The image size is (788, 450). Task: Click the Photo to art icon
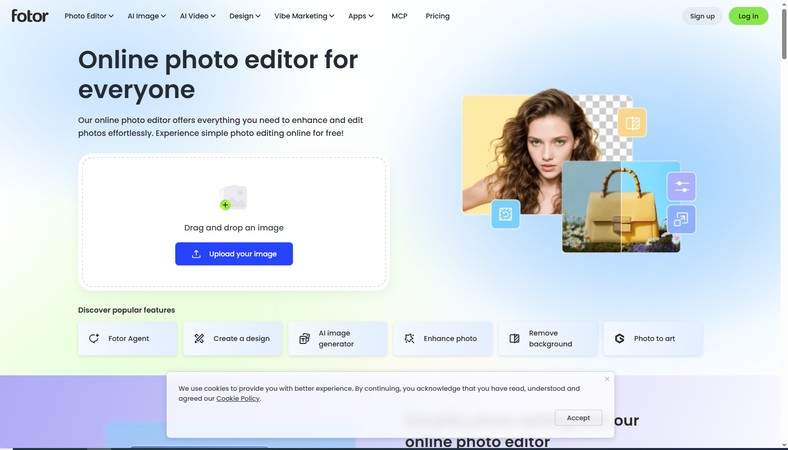click(619, 338)
